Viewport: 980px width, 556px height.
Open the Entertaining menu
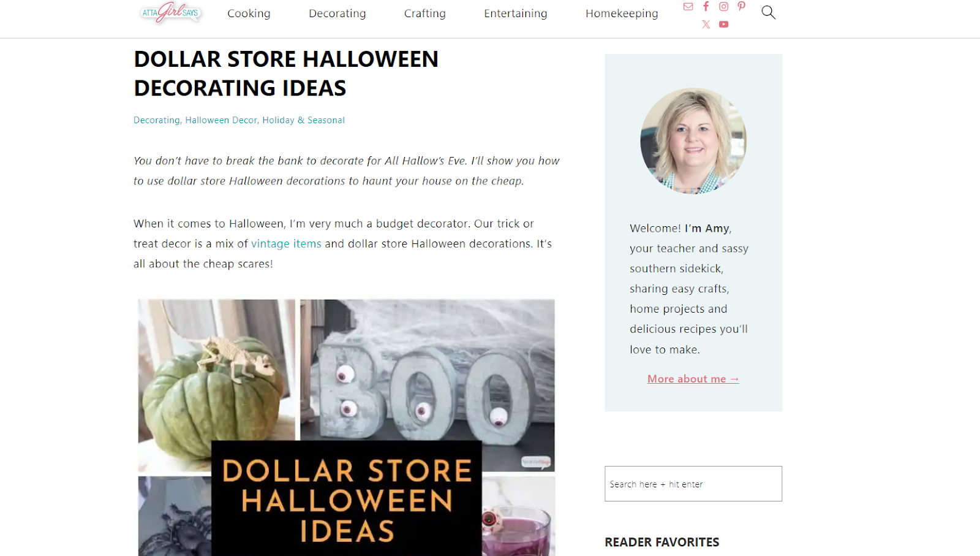tap(516, 13)
